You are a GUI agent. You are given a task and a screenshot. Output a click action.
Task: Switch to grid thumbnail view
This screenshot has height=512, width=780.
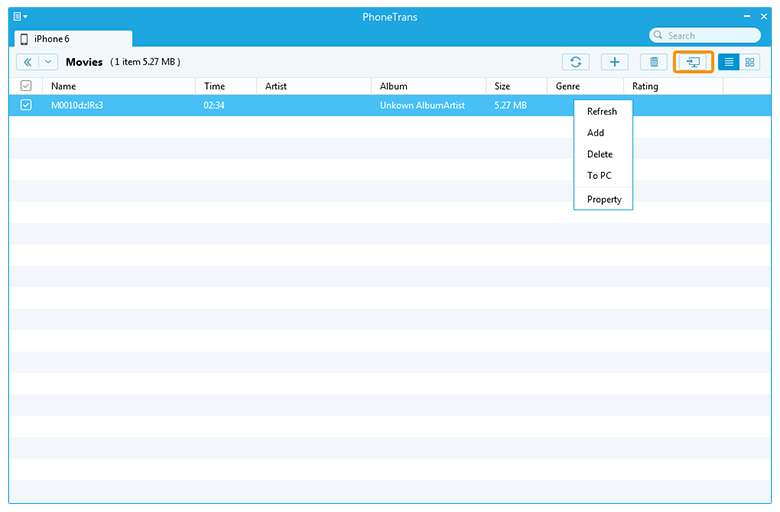click(x=750, y=62)
